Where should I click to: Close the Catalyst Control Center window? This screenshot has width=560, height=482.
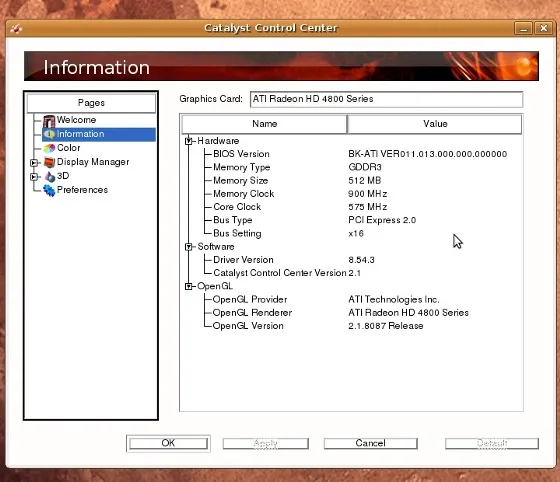pos(543,28)
